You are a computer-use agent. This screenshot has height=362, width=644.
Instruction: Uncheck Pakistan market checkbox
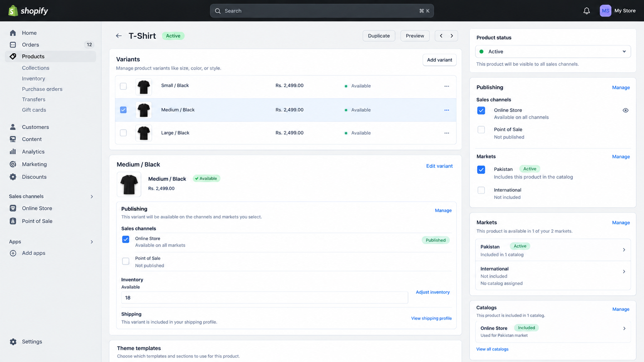click(481, 170)
